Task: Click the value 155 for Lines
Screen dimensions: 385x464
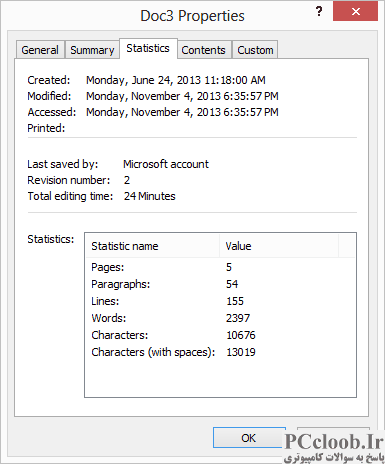Action: 235,301
